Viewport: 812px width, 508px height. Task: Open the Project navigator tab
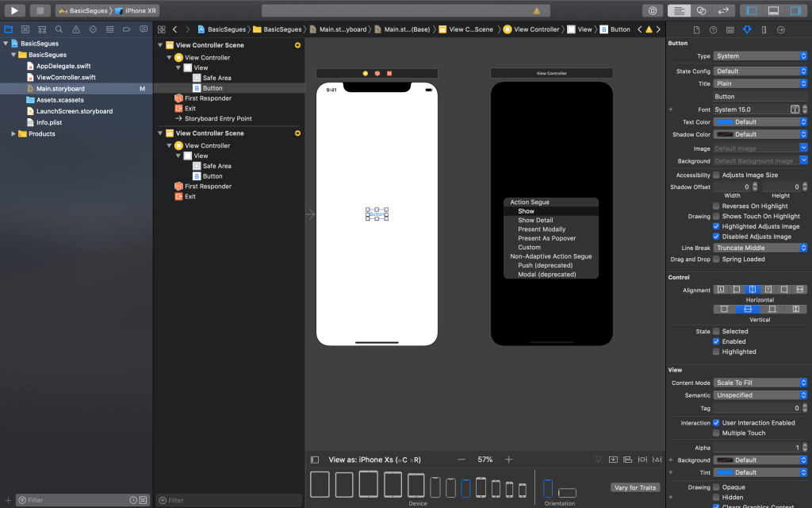tap(8, 29)
